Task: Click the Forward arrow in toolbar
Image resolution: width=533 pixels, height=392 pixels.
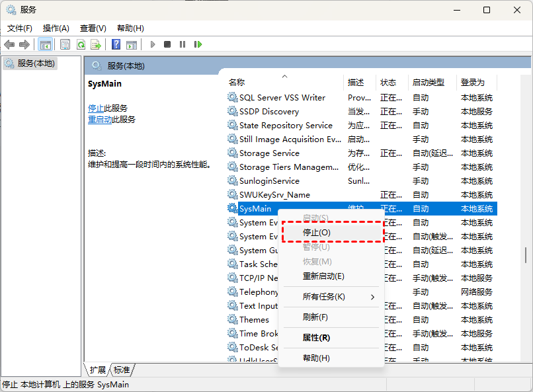Action: (x=24, y=44)
